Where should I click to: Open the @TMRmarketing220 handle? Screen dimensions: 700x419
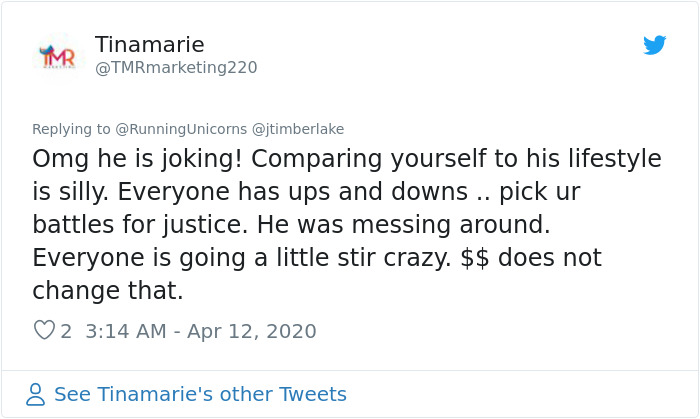point(176,68)
